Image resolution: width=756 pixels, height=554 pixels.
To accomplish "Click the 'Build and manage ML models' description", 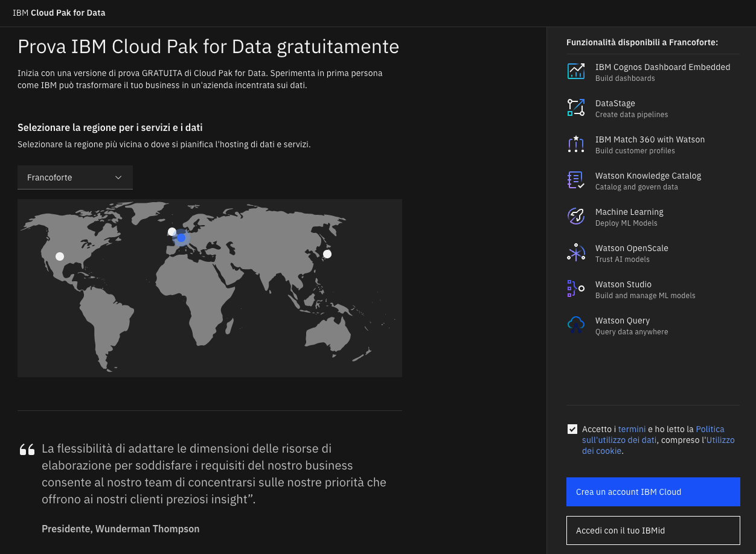I will (645, 296).
